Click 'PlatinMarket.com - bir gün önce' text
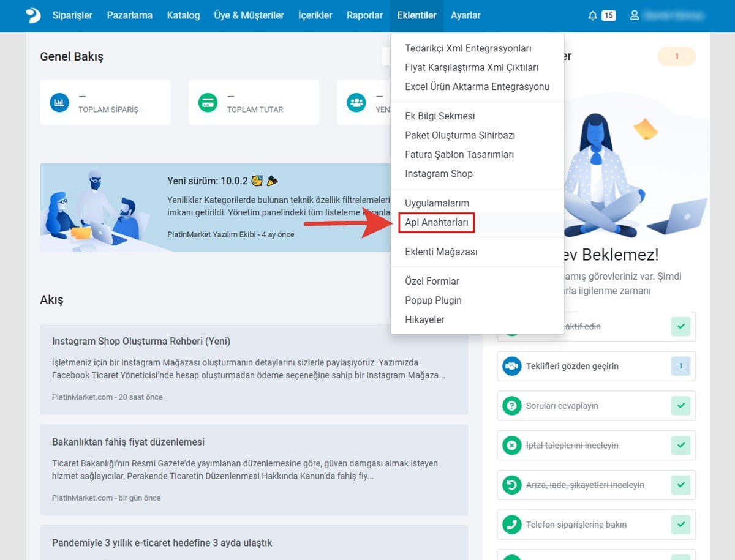The width and height of the screenshot is (735, 560). (106, 498)
